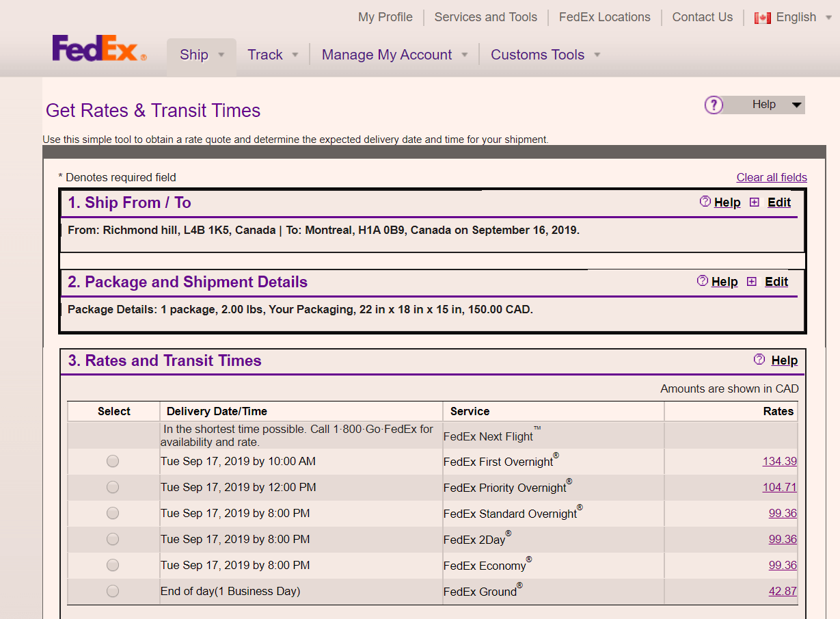Click the FedEx logo
Viewport: 840px width, 619px height.
pyautogui.click(x=100, y=49)
